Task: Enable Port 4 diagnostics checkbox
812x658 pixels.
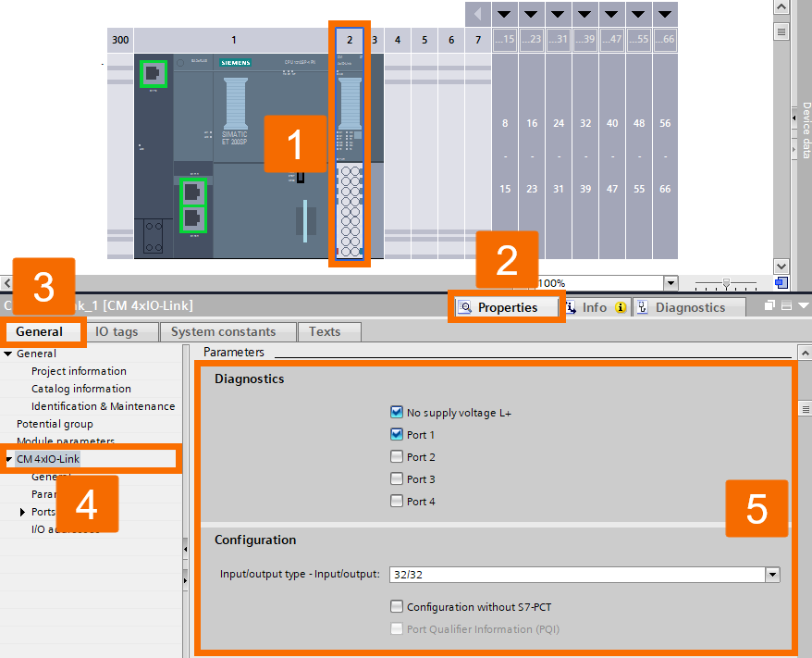Action: click(397, 501)
